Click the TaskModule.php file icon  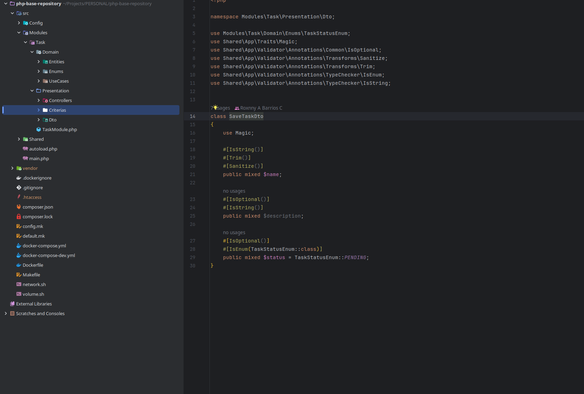tap(38, 130)
